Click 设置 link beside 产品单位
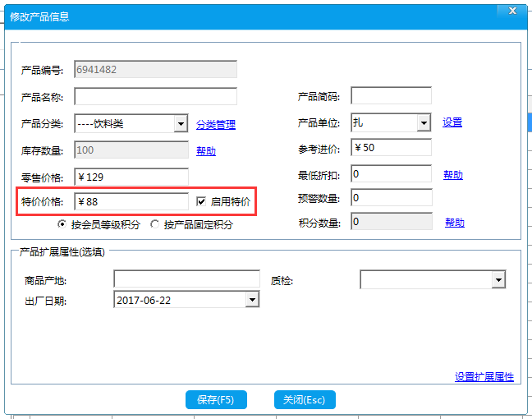This screenshot has width=532, height=419. click(x=452, y=122)
